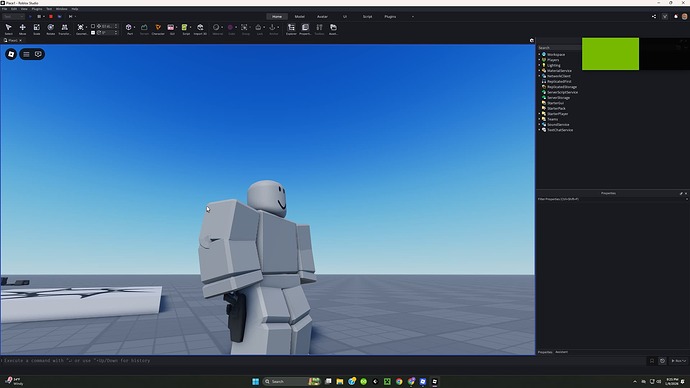Activate the Move tool
The width and height of the screenshot is (690, 388).
[22, 29]
